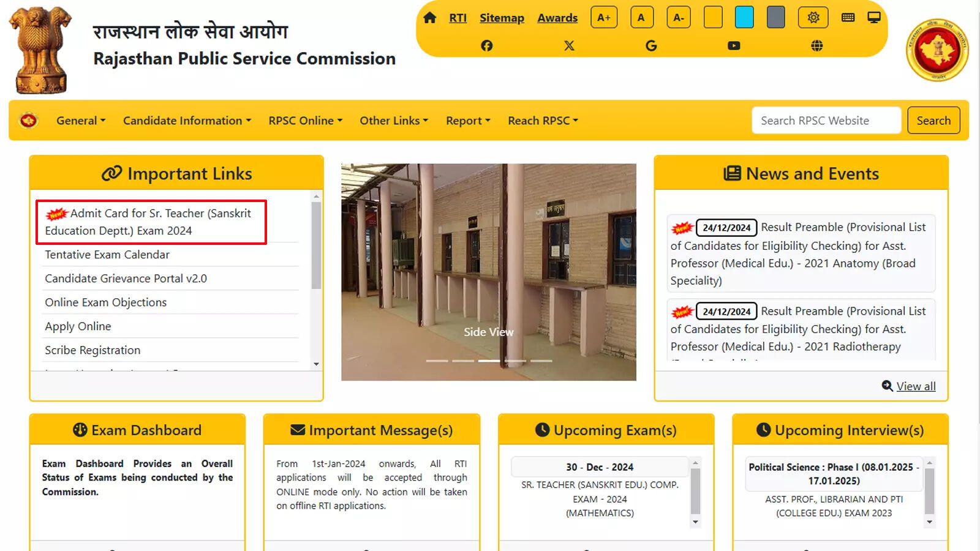980x551 pixels.
Task: Click the Google icon in the header
Action: click(651, 45)
